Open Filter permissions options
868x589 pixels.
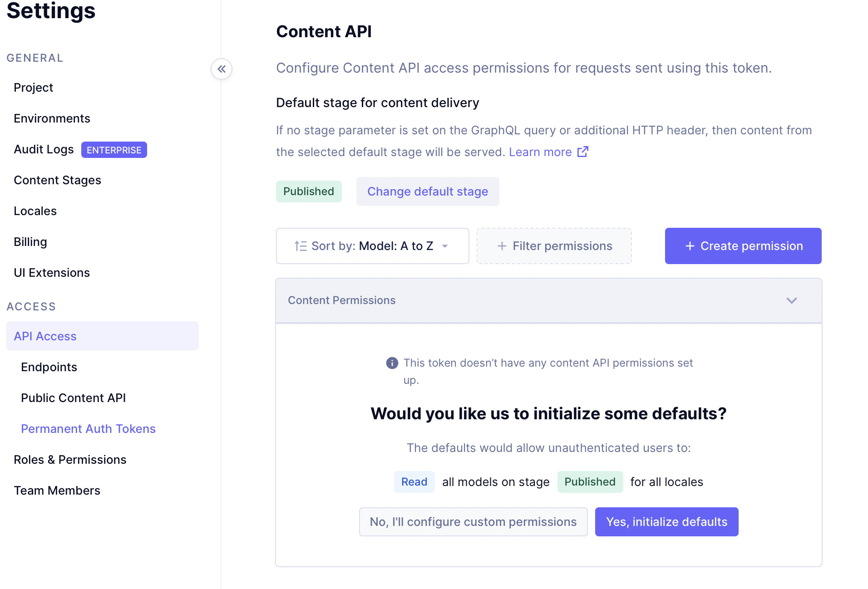tap(554, 245)
